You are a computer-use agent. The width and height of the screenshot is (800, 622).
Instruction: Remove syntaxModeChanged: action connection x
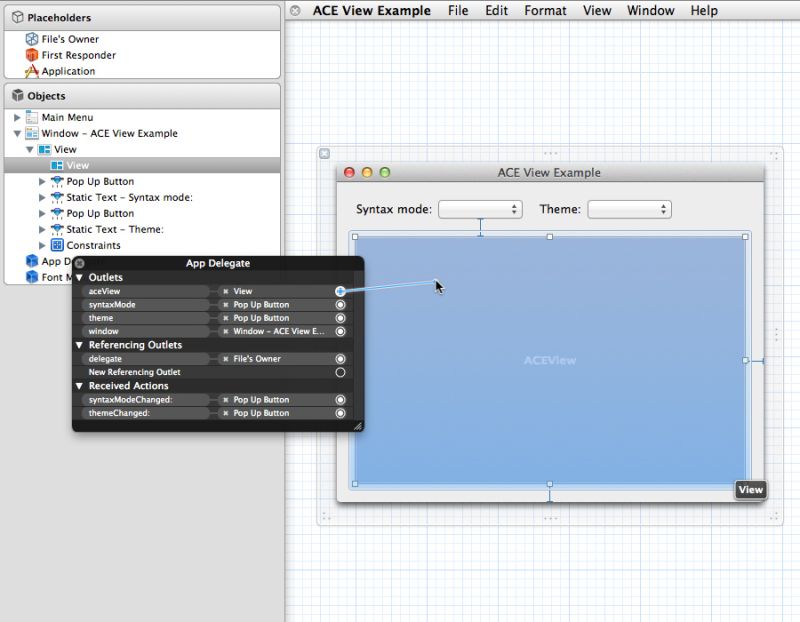[x=226, y=400]
